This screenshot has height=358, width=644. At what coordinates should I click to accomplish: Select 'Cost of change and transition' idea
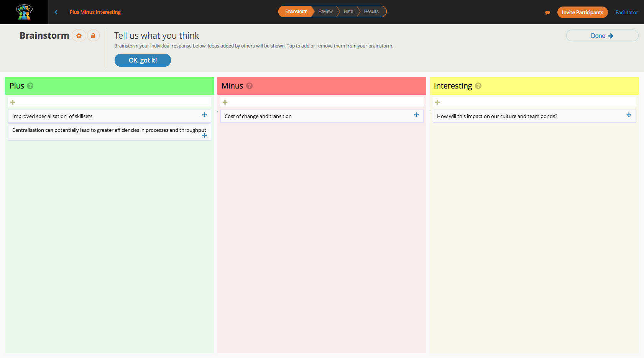pyautogui.click(x=322, y=116)
